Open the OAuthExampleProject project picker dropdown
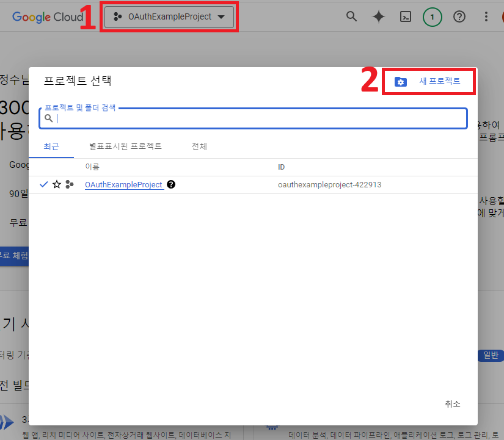The width and height of the screenshot is (504, 440). pos(169,16)
